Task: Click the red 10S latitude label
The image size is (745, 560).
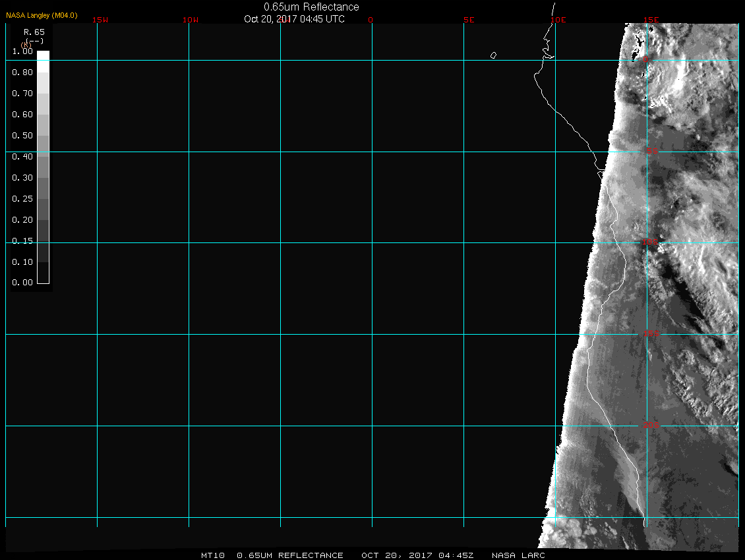Action: click(x=651, y=243)
